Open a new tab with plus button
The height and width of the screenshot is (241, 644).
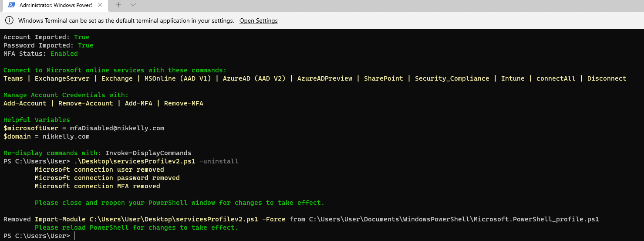pos(118,5)
